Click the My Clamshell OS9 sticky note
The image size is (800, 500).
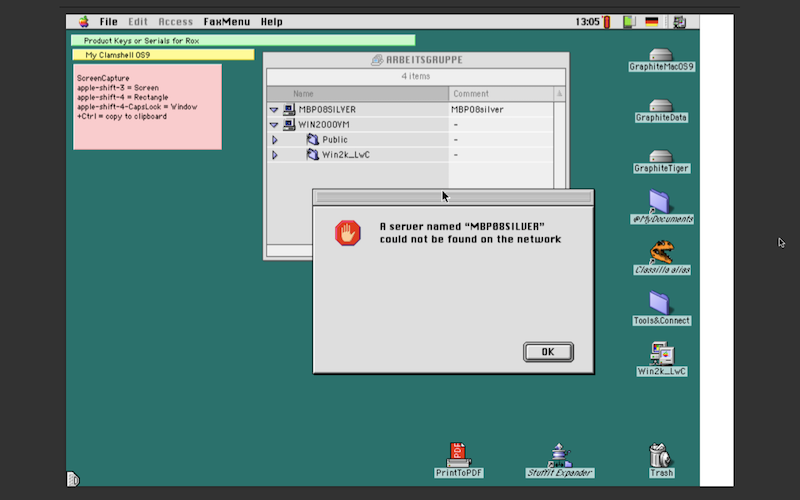click(x=163, y=55)
